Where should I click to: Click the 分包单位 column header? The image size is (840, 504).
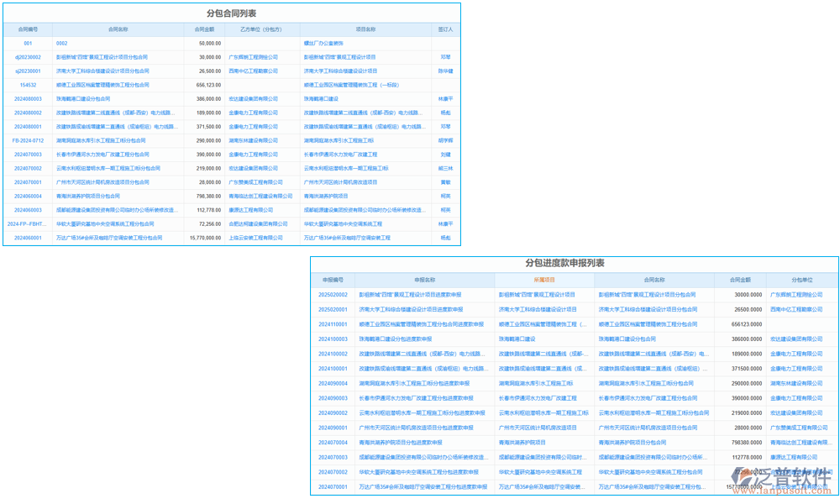click(801, 280)
